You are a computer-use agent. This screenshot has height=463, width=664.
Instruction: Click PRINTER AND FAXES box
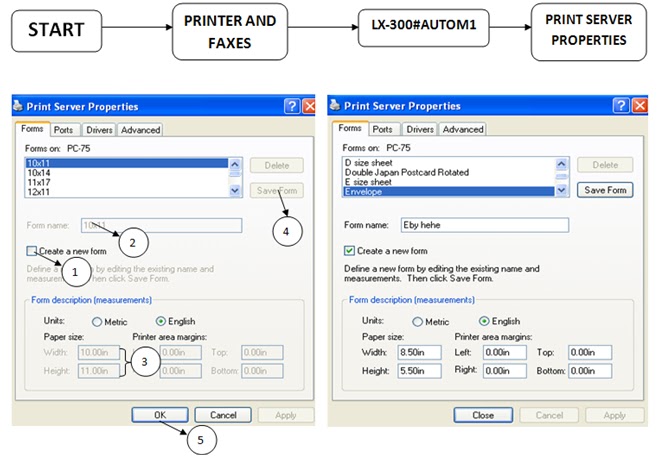pyautogui.click(x=230, y=32)
